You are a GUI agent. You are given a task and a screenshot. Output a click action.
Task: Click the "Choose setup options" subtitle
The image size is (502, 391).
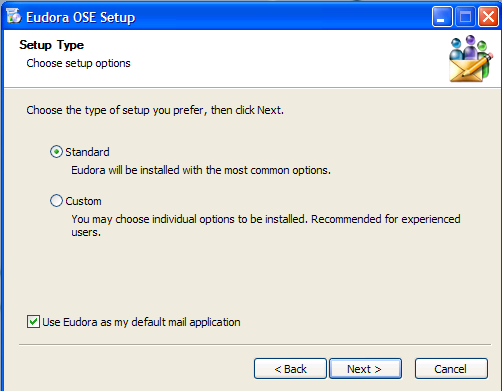[78, 63]
